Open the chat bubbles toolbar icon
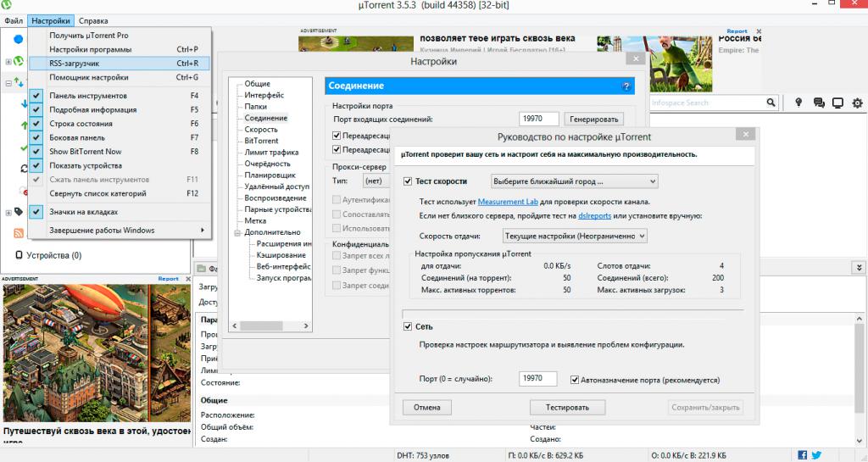 819,103
